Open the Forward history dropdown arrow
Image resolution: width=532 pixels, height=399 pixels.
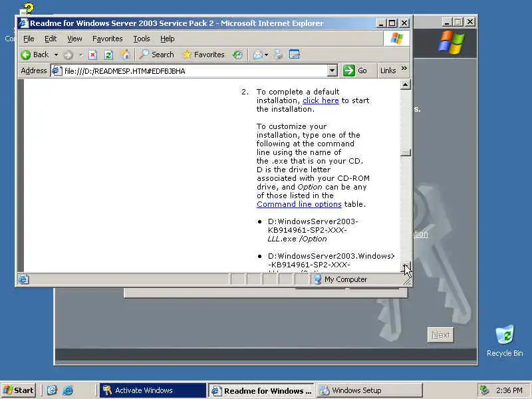pyautogui.click(x=81, y=55)
